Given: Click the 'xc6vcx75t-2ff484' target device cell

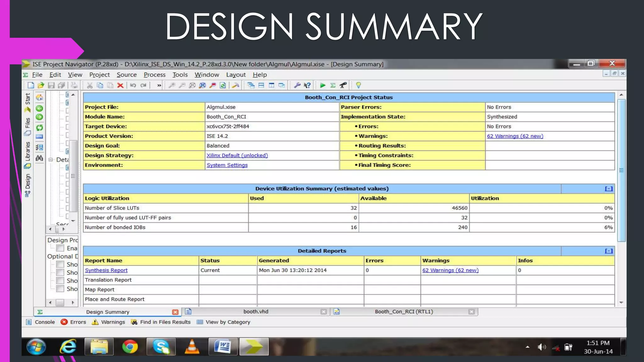Looking at the screenshot, I should click(x=272, y=126).
